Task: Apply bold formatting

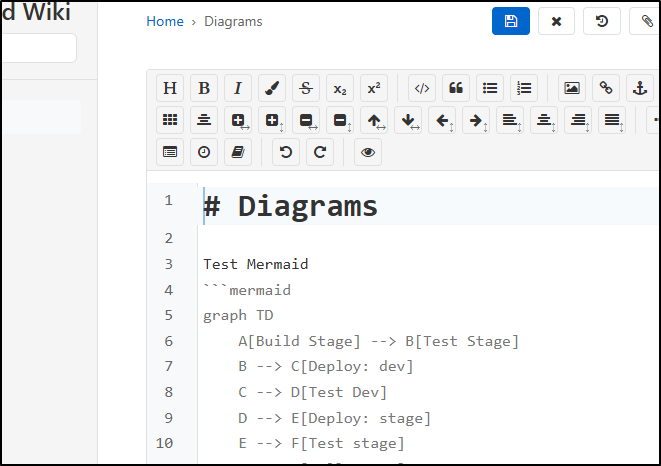Action: pyautogui.click(x=204, y=88)
